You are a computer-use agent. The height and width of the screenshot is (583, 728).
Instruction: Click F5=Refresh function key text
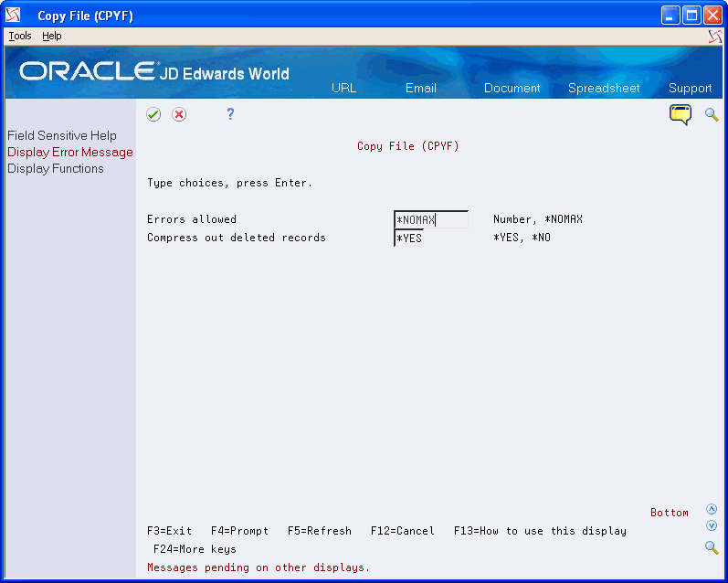pos(320,531)
